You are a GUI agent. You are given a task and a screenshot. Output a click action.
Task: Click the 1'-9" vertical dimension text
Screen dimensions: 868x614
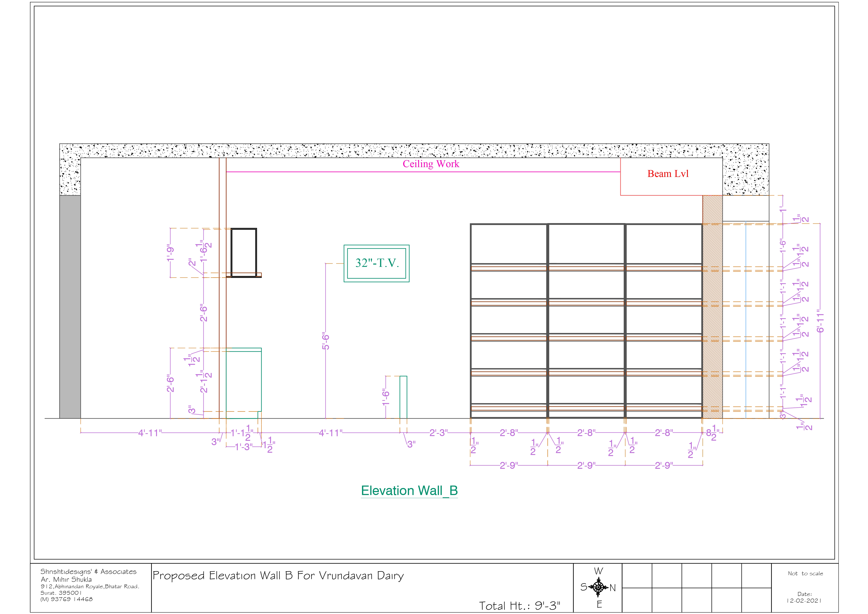click(x=171, y=253)
